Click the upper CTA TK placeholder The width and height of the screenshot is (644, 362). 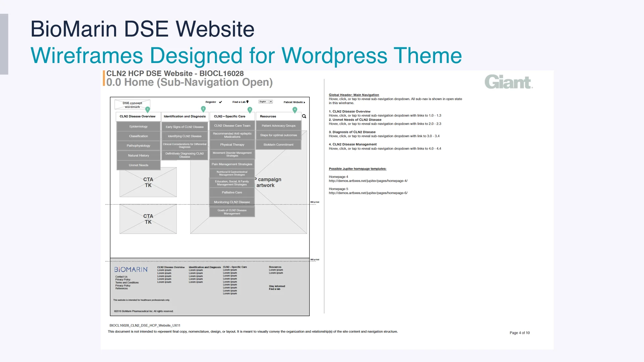pos(148,182)
